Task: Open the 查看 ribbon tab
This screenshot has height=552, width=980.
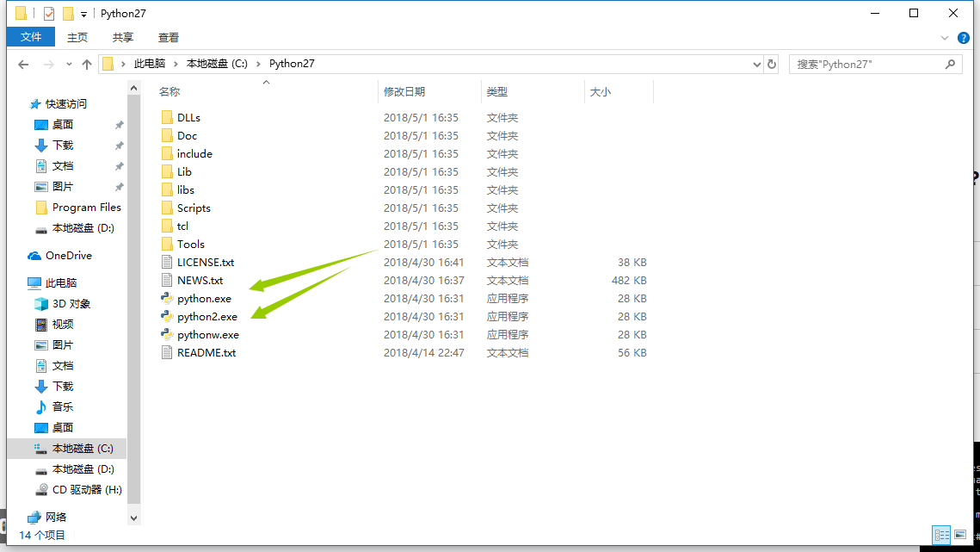Action: [169, 38]
